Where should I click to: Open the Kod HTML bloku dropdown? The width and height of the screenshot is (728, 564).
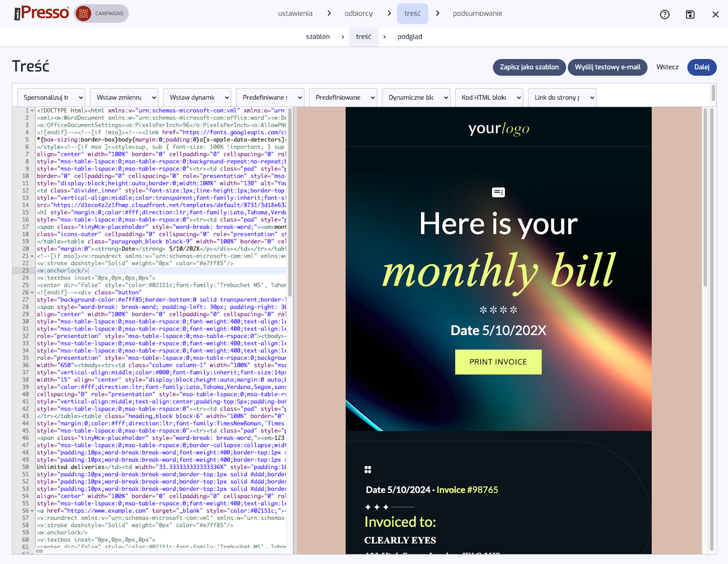pyautogui.click(x=489, y=97)
